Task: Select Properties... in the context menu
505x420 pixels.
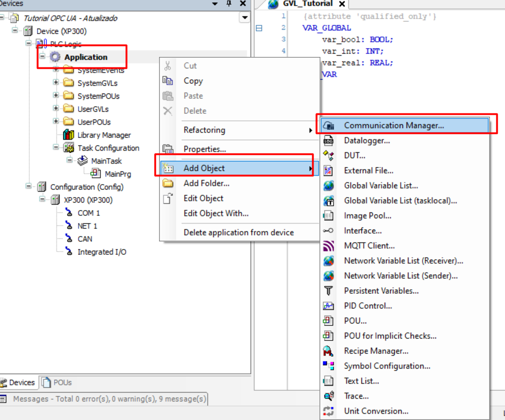Action: click(x=205, y=149)
